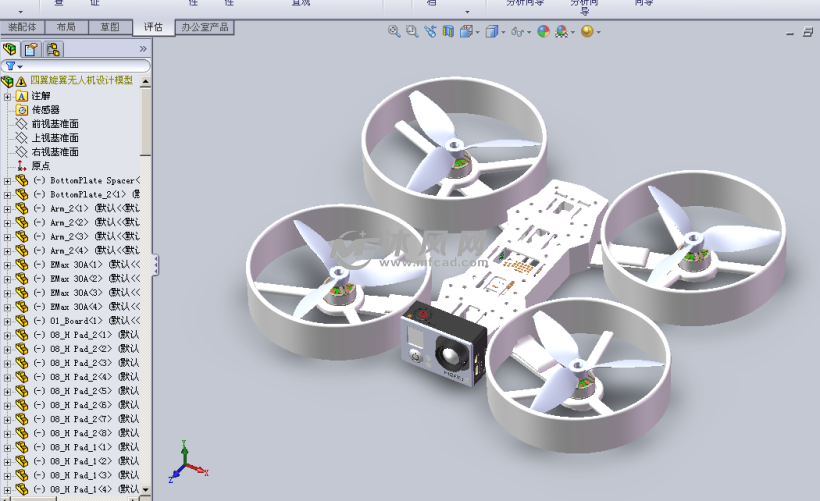Click the View Settings gold sphere icon

click(587, 31)
